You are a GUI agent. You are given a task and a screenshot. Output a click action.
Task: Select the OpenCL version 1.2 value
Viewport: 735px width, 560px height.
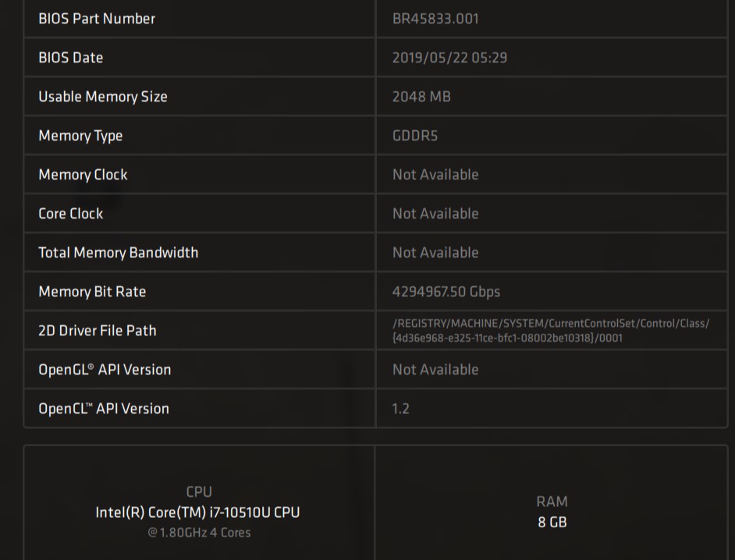tap(400, 409)
